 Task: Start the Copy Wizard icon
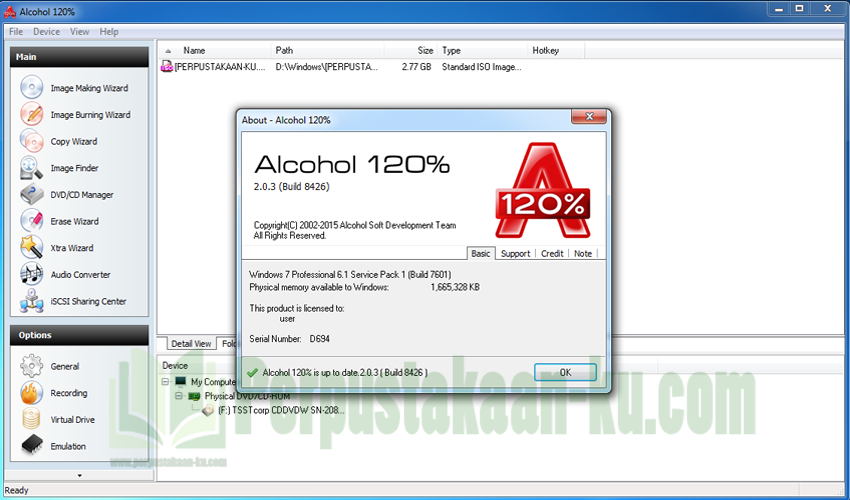[31, 141]
